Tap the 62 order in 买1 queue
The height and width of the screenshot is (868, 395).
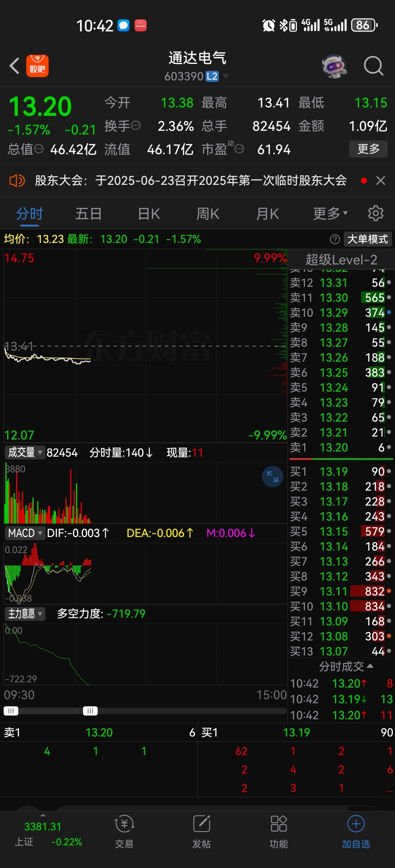[x=241, y=751]
